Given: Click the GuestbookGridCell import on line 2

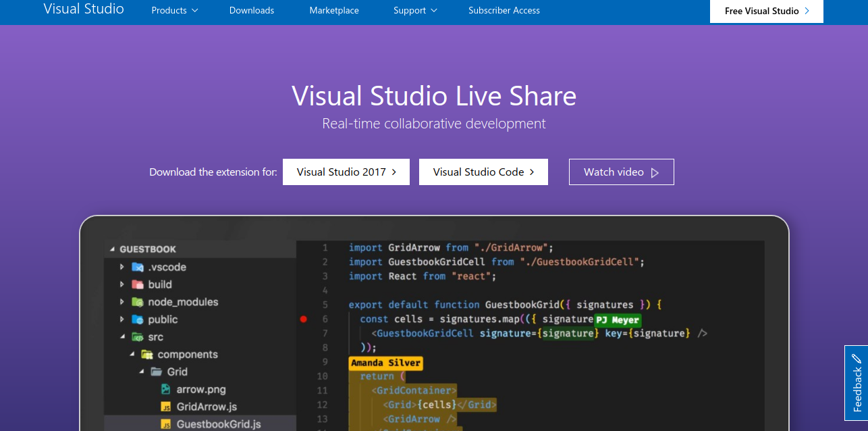Looking at the screenshot, I should click(437, 262).
